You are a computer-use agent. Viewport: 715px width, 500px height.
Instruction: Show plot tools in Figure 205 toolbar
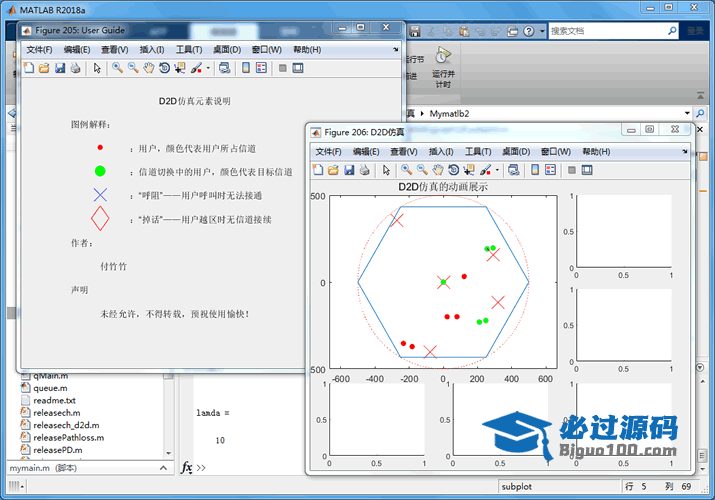298,68
